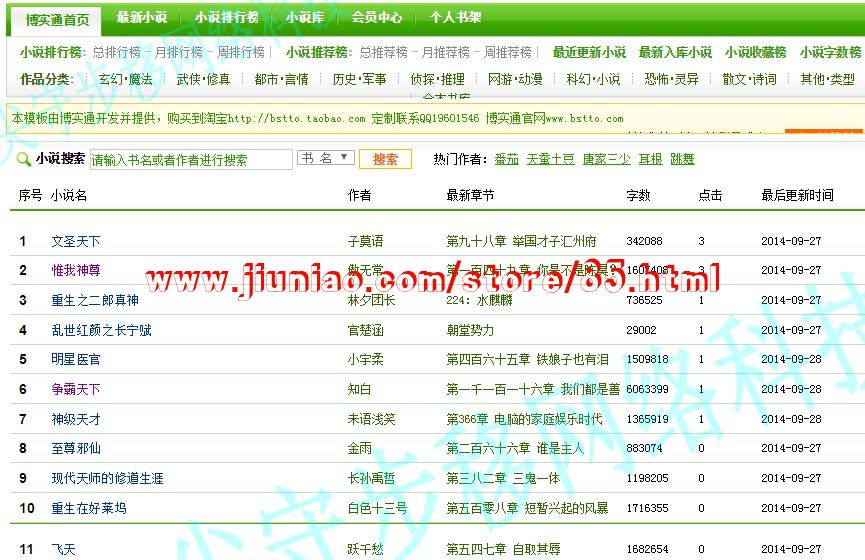Viewport: 865px width, 560px height.
Task: Open chapter 第九十八章 举国才子汇州府
Action: coord(521,242)
